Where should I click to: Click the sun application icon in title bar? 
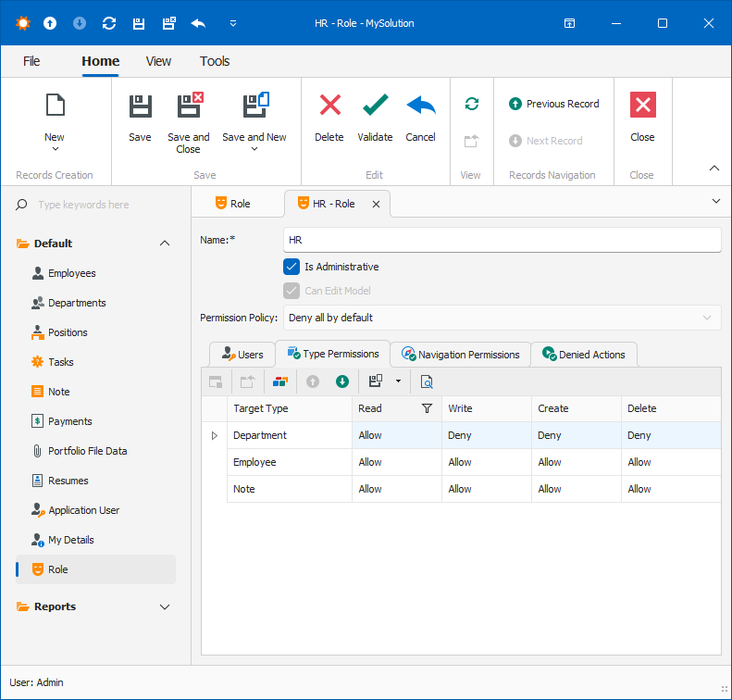tap(22, 23)
